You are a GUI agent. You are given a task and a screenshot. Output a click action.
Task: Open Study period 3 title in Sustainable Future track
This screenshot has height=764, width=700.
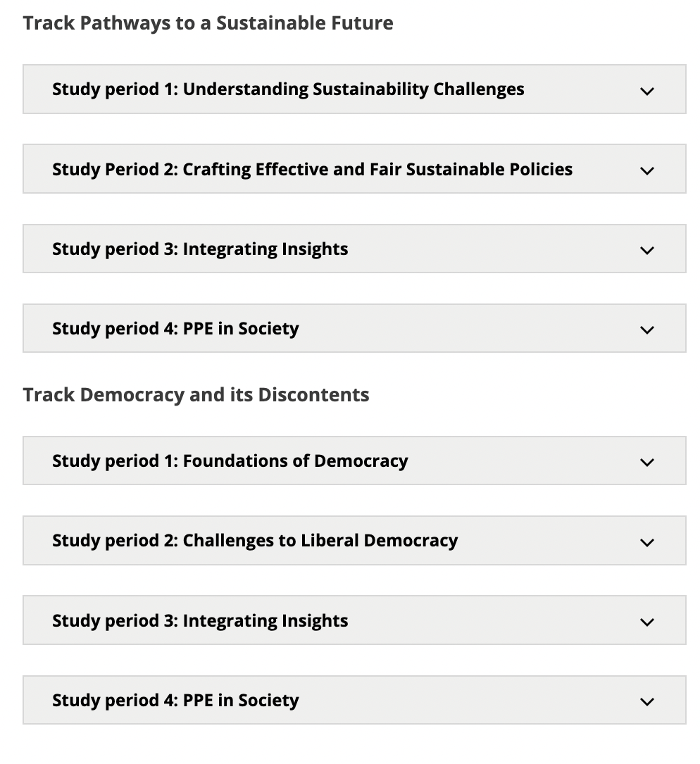200,249
